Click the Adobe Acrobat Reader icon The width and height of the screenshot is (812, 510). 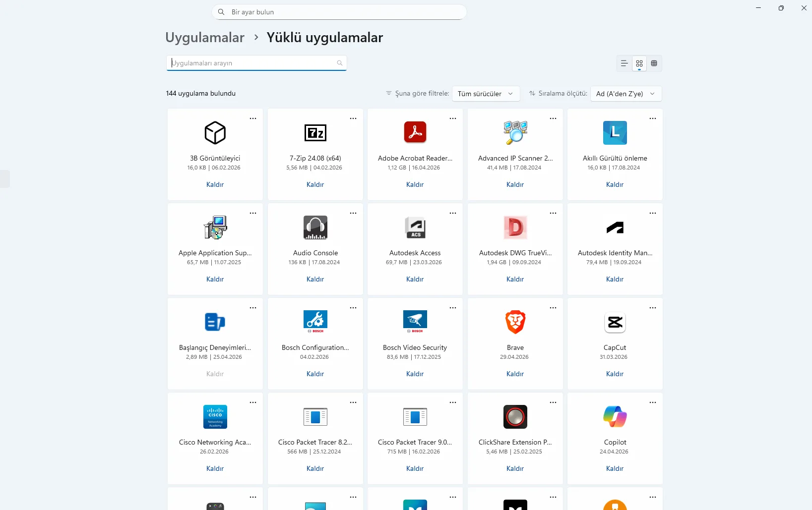pyautogui.click(x=415, y=132)
